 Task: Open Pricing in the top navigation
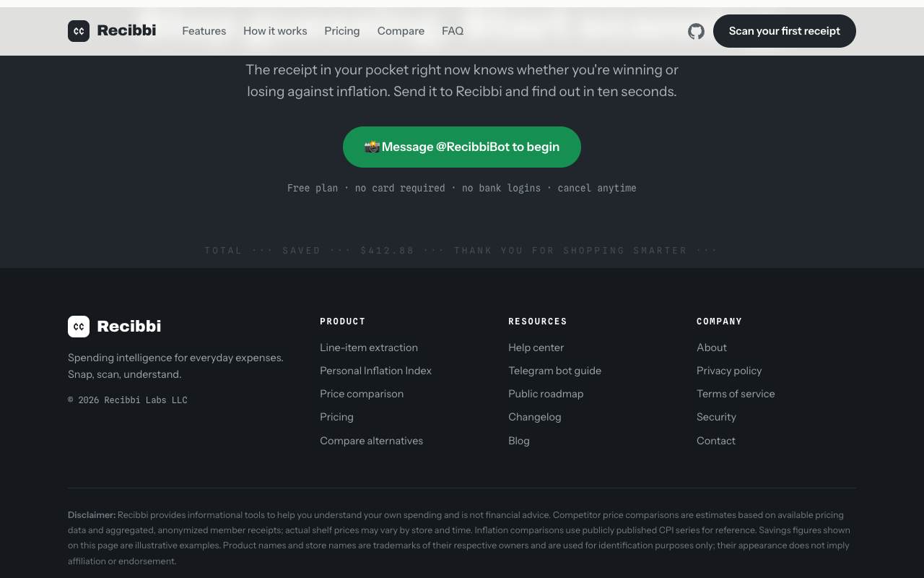coord(342,31)
